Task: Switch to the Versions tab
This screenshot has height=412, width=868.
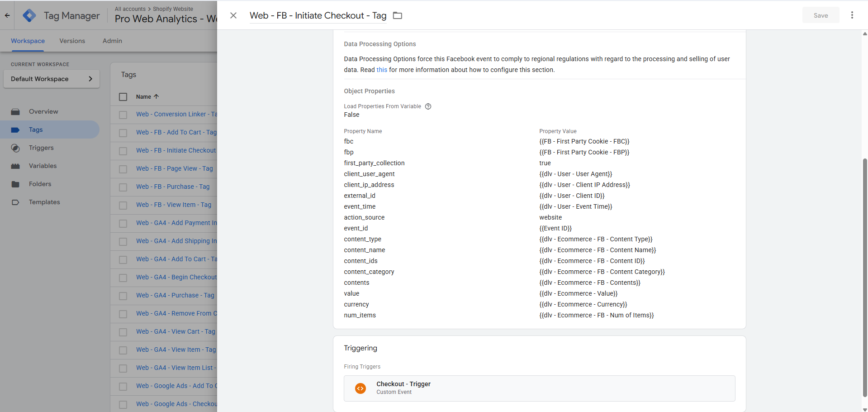Action: coord(72,41)
